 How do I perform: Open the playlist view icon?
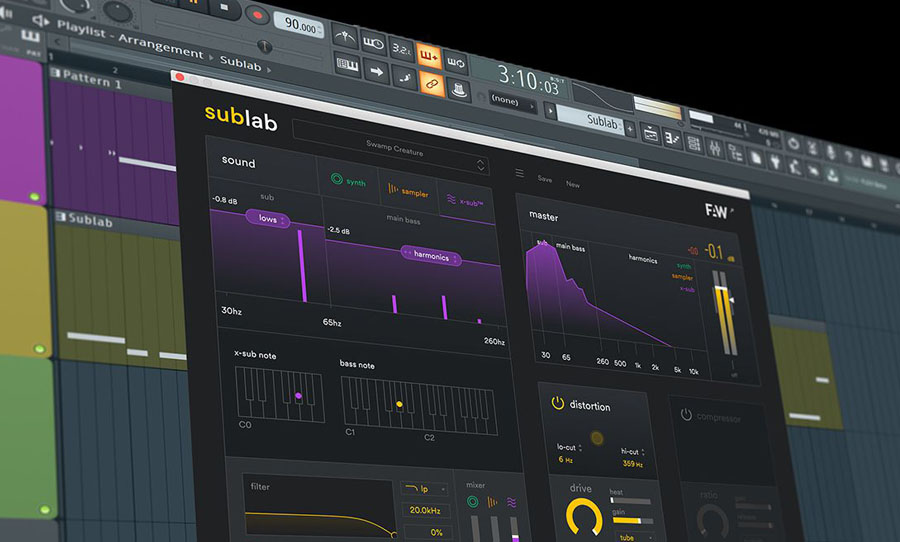[x=650, y=134]
